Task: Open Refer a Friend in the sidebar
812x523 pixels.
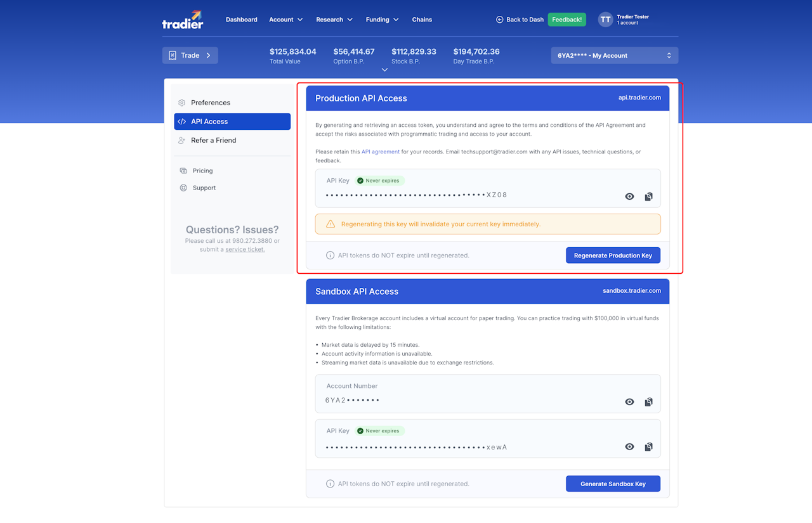Action: click(232, 140)
